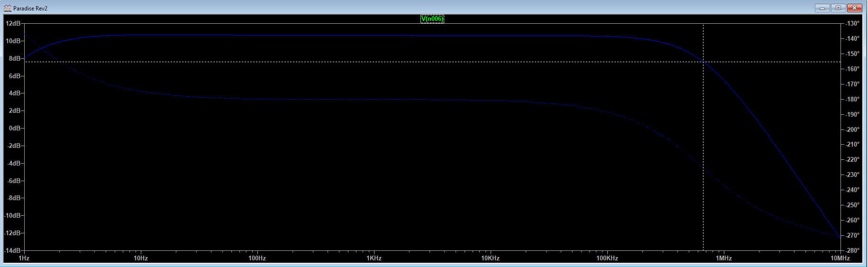This screenshot has height=267, width=868.
Task: Click the 0dB magnitude axis label
Action: (x=15, y=128)
